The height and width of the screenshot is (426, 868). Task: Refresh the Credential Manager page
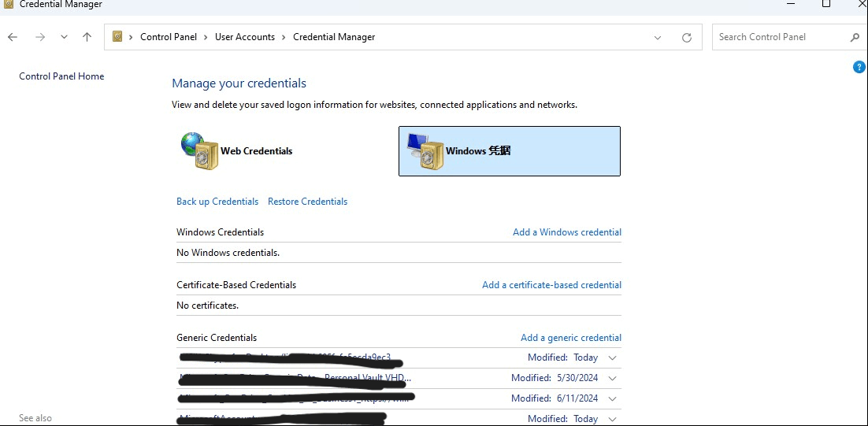coord(686,38)
